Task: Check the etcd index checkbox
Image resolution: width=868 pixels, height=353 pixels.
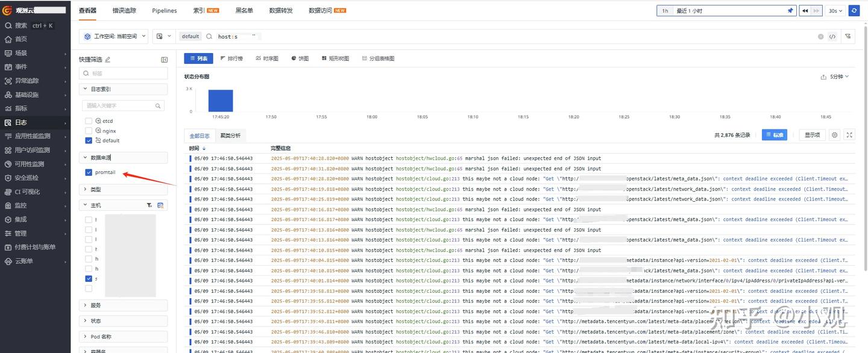Action: [x=89, y=121]
